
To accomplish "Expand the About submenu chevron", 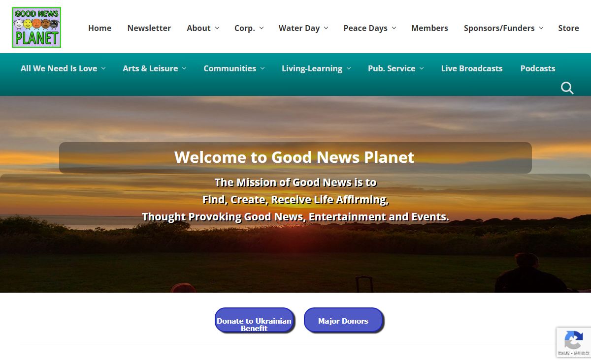I will [x=217, y=28].
